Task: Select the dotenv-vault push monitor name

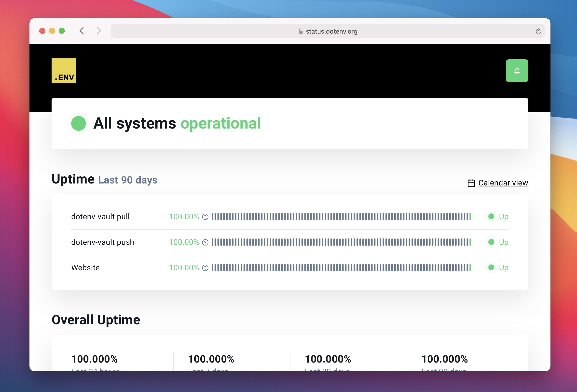Action: 103,242
